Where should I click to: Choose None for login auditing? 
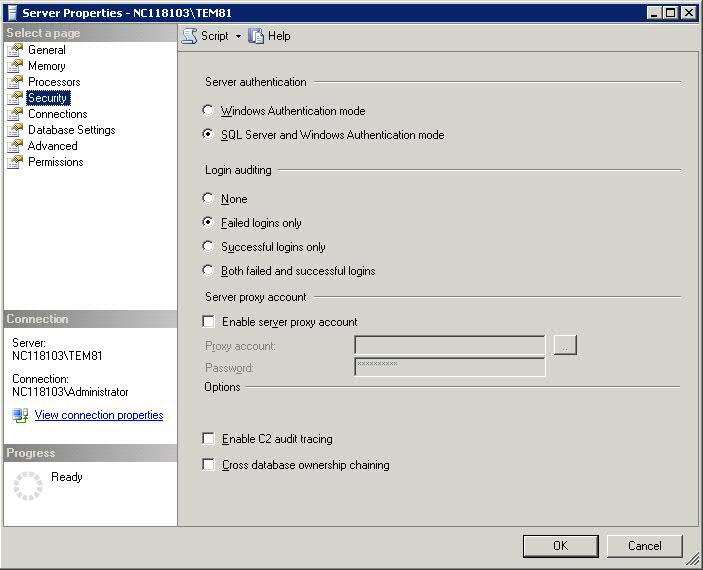208,199
